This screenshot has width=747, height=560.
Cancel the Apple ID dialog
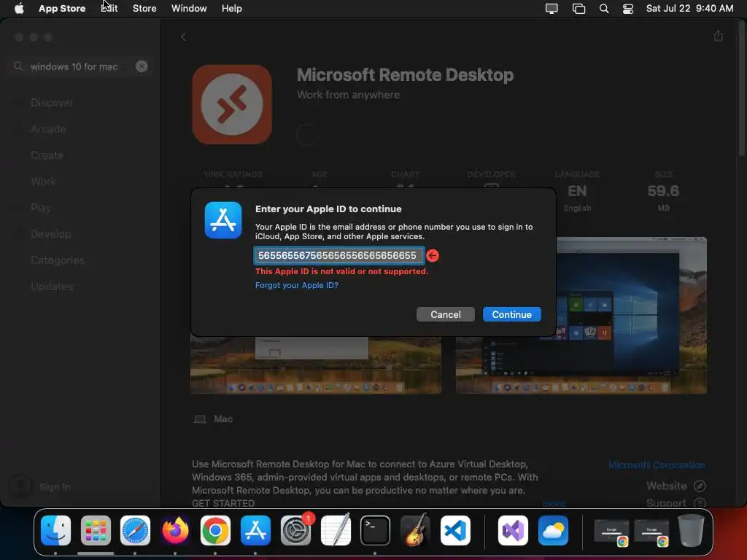pyautogui.click(x=446, y=314)
